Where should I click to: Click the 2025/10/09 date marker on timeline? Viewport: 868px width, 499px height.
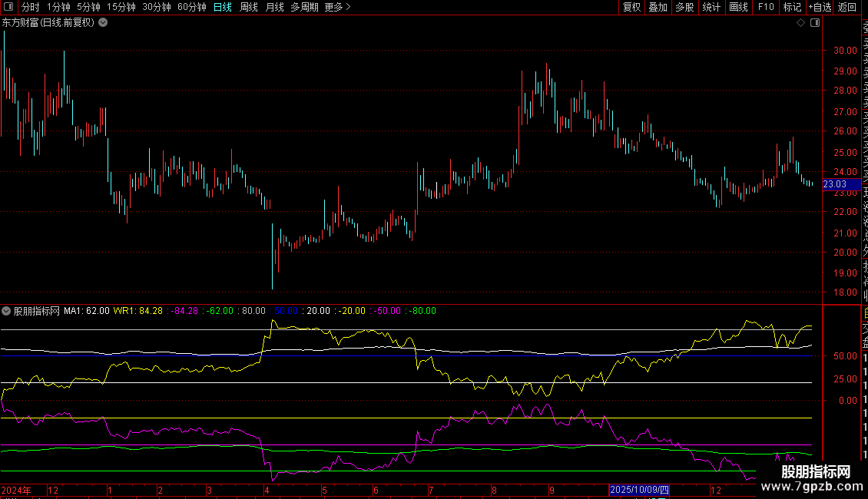point(640,490)
